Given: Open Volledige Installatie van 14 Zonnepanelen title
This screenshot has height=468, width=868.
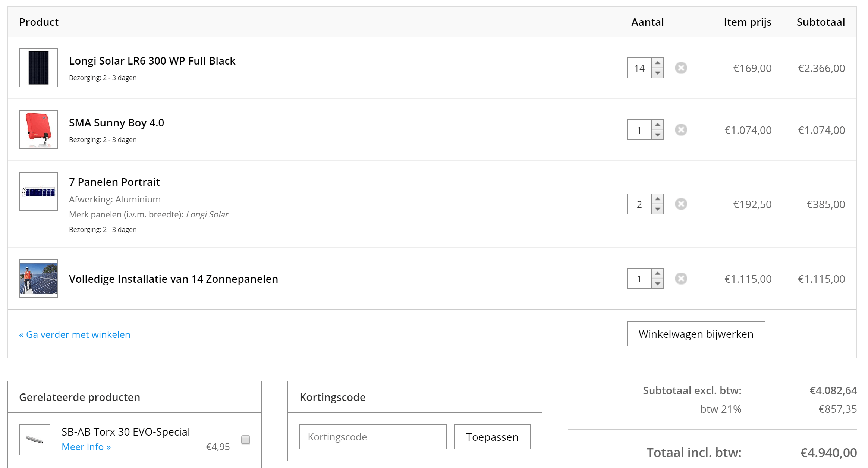Looking at the screenshot, I should pyautogui.click(x=173, y=279).
